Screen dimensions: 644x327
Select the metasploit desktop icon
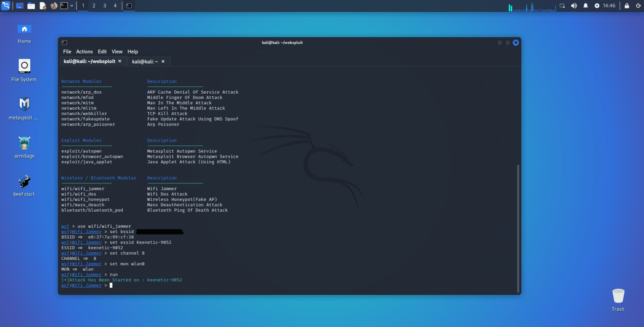[x=24, y=109]
